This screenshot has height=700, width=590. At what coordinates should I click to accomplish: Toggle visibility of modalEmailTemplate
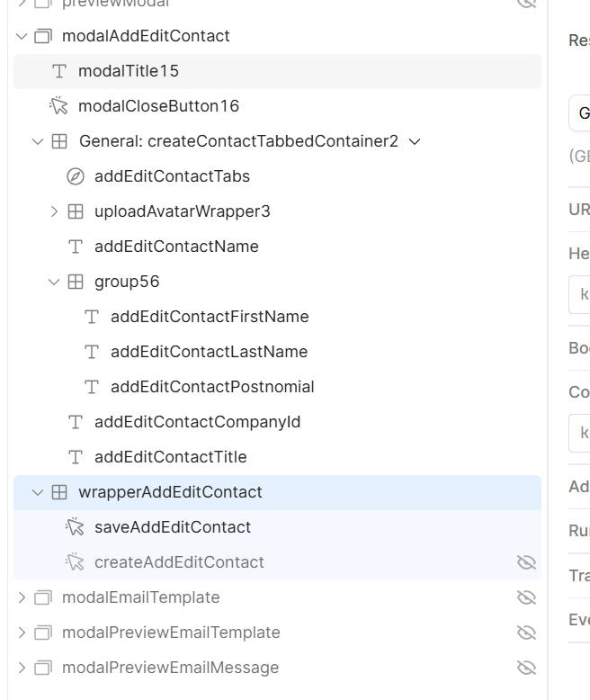point(526,597)
